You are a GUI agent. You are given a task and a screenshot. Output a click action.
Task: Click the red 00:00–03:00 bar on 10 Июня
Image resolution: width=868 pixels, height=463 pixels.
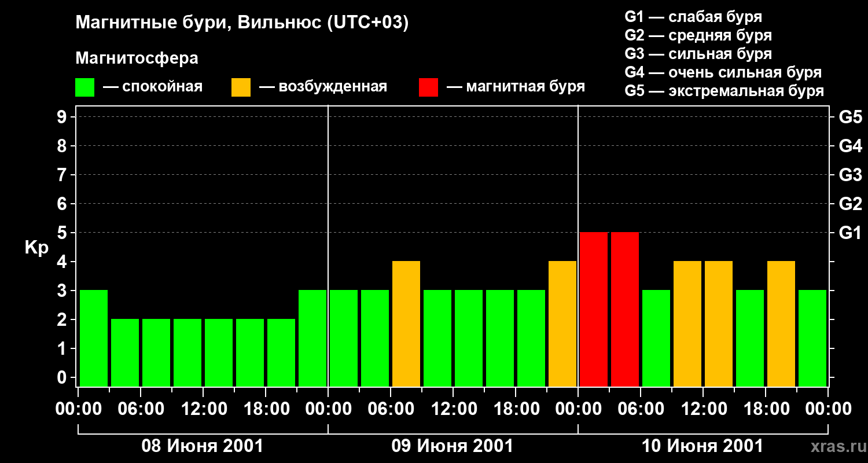[x=594, y=309]
